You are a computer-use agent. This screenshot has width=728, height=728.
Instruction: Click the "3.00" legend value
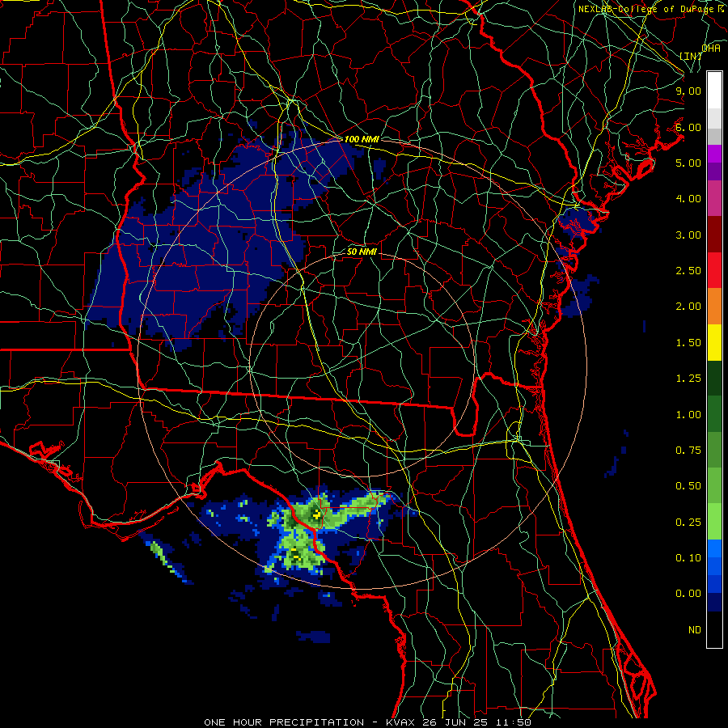(688, 235)
